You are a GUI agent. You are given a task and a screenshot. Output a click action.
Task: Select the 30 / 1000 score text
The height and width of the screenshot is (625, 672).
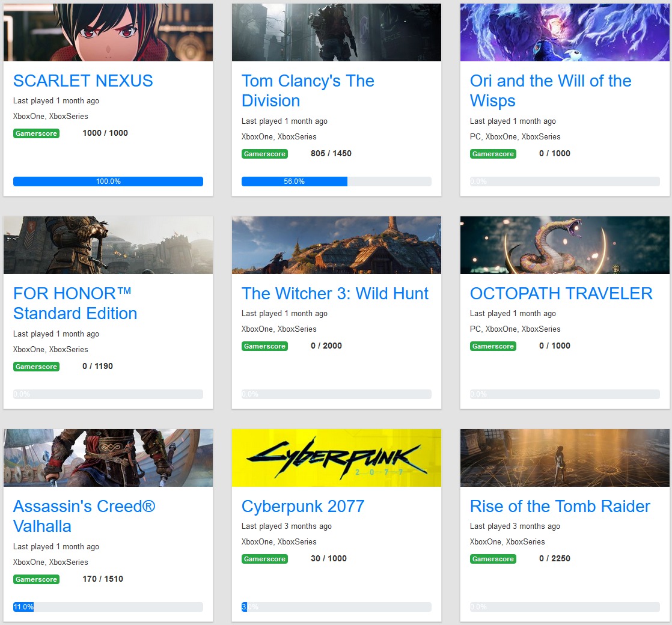tap(329, 559)
